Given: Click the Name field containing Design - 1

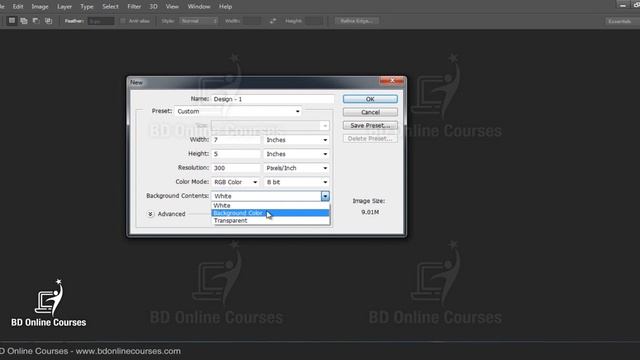Looking at the screenshot, I should coord(272,99).
